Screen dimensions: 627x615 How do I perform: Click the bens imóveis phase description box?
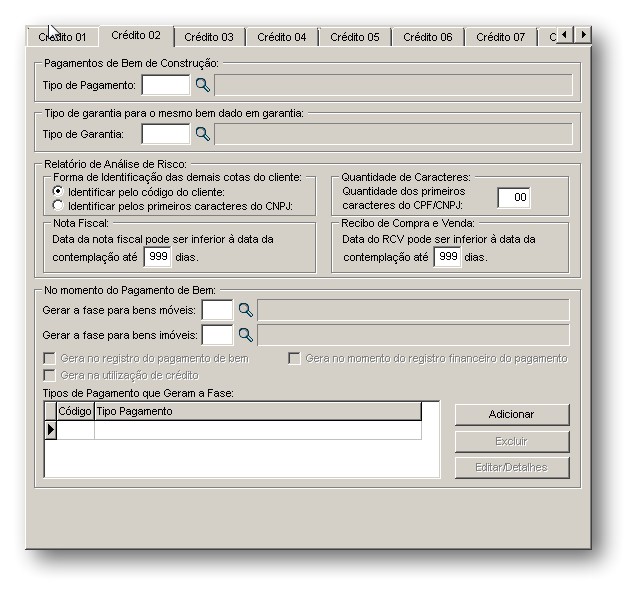413,335
